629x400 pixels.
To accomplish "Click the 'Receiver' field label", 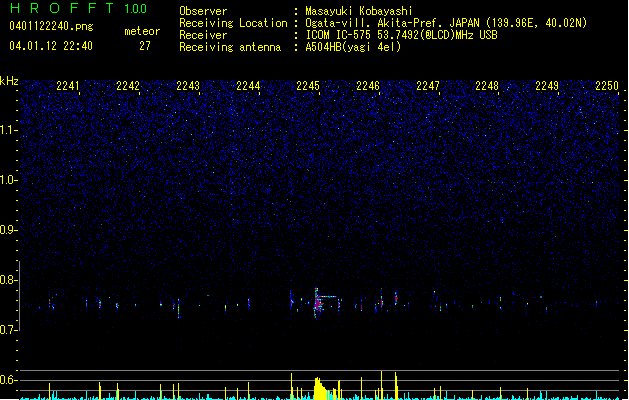I will click(203, 35).
